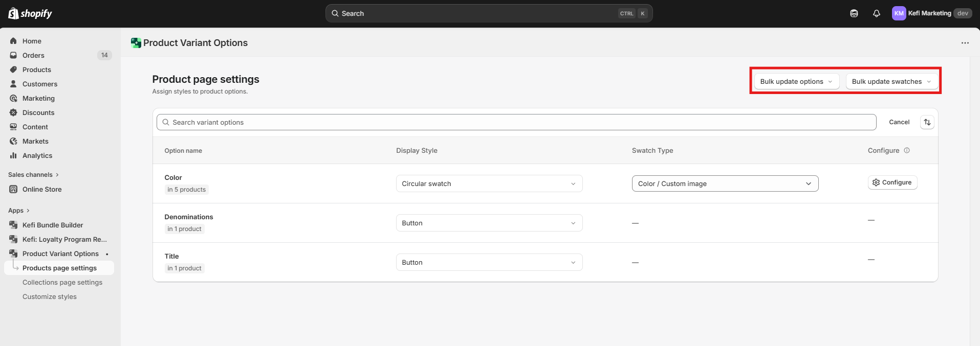Click the sort arrows button beside Cancel
The height and width of the screenshot is (346, 980).
point(927,122)
